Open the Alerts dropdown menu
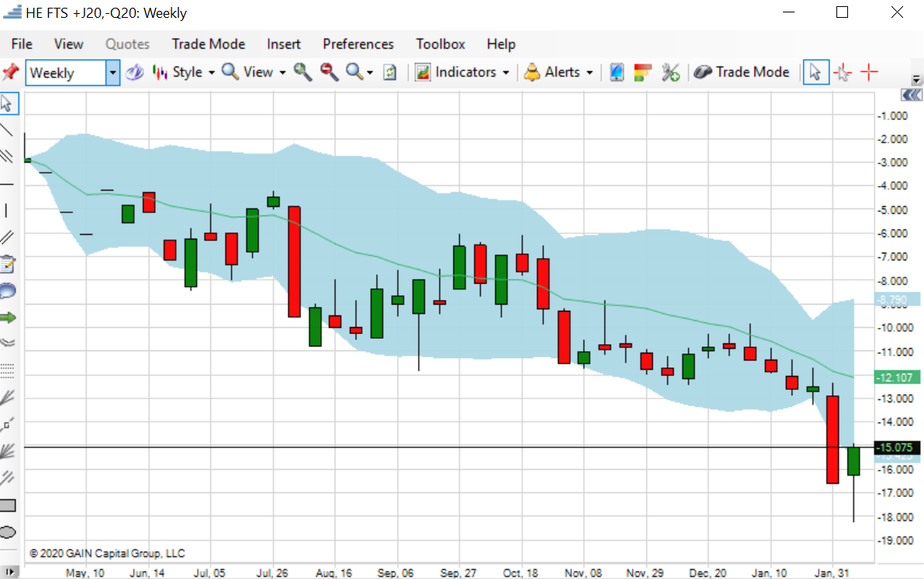 coord(559,72)
